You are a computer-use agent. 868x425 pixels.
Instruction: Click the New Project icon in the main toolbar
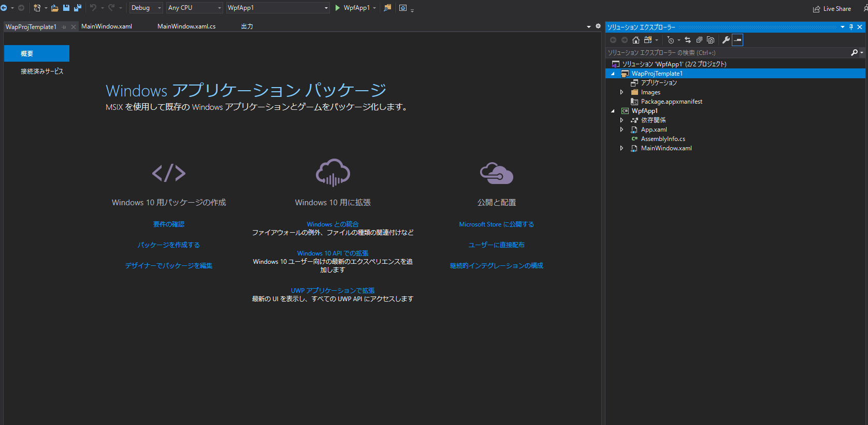tap(37, 8)
